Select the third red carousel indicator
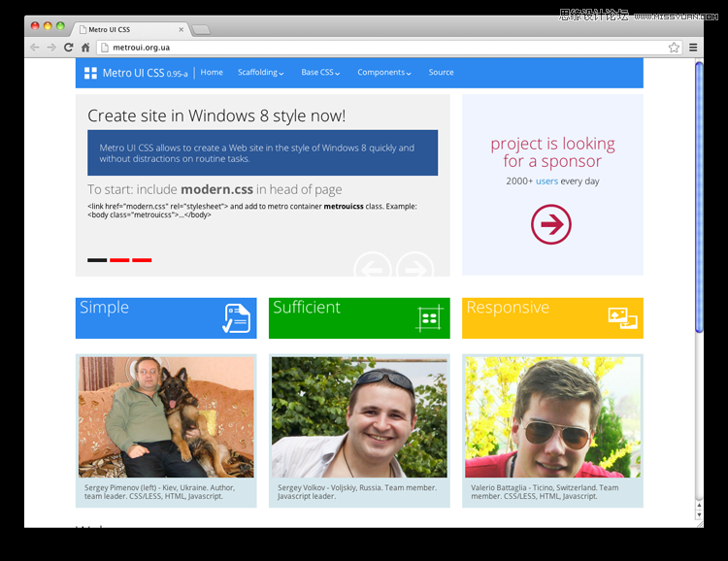 [x=142, y=260]
